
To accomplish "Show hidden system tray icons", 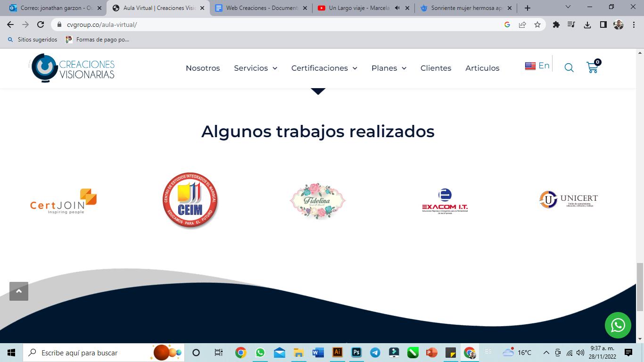I will pyautogui.click(x=546, y=353).
